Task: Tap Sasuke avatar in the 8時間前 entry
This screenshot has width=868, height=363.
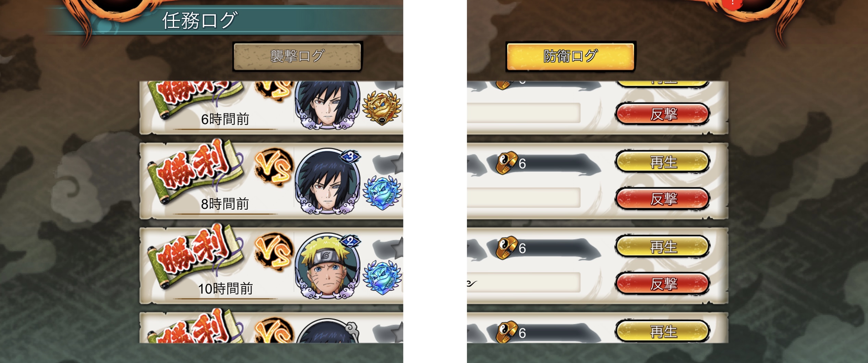Action: 327,182
